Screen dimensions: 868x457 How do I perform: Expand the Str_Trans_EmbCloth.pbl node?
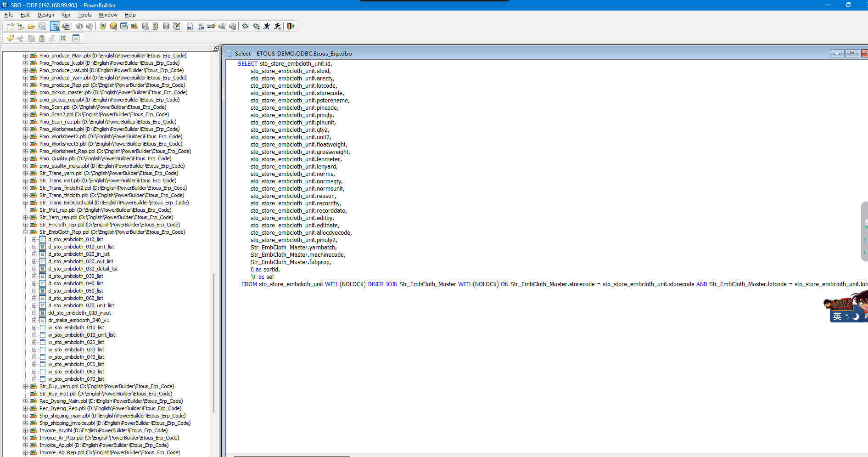[x=26, y=203]
